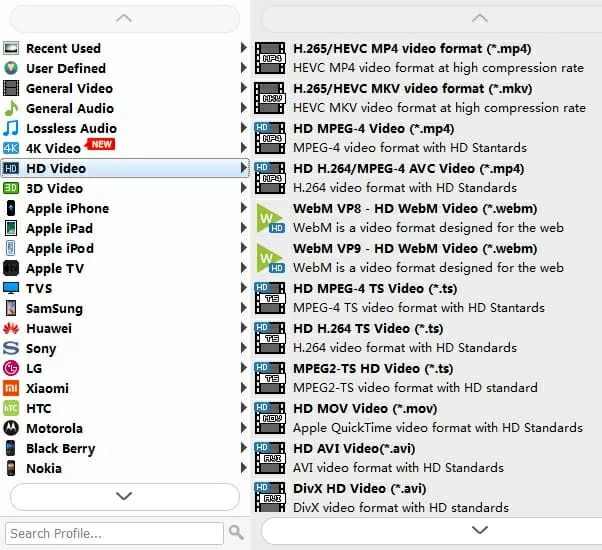Click the TVS monitor icon

pos(11,288)
